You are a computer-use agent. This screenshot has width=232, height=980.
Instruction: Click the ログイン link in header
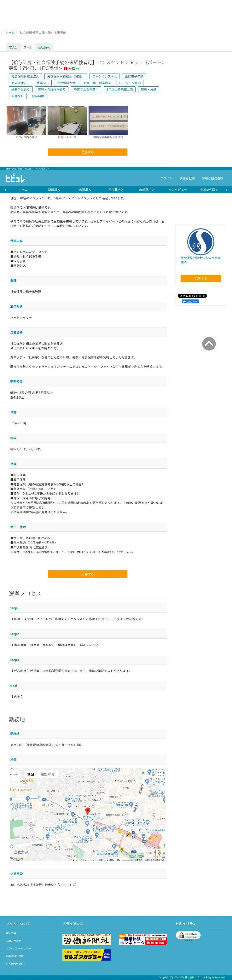click(166, 178)
